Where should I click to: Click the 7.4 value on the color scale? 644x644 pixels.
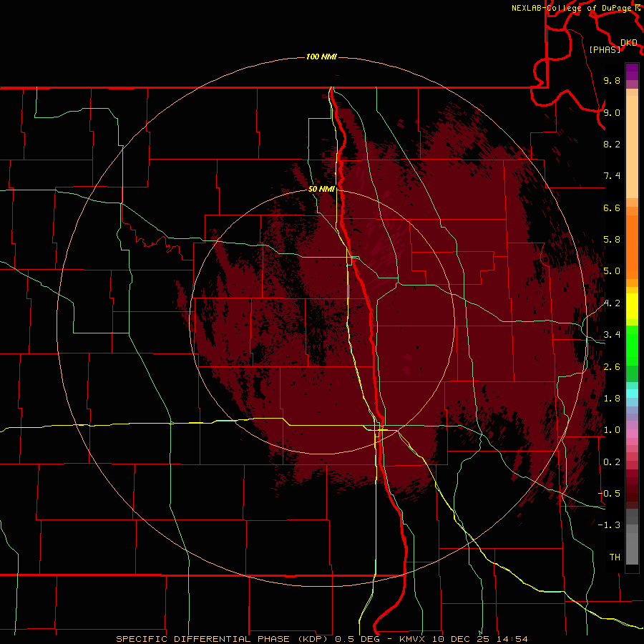612,176
